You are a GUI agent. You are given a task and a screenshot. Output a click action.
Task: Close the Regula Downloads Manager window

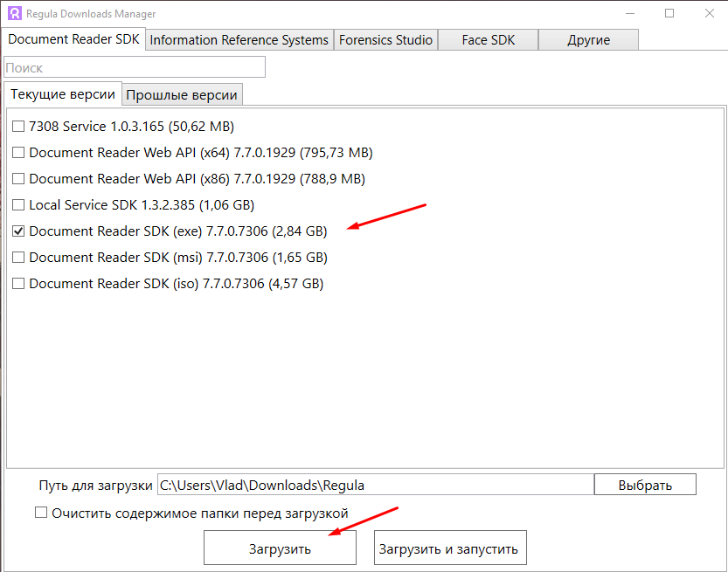pyautogui.click(x=710, y=13)
